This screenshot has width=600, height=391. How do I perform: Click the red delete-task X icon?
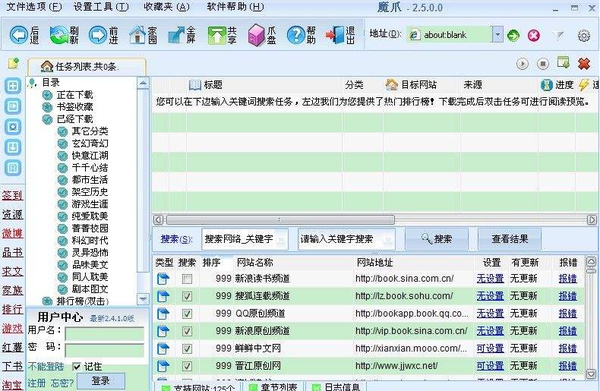(x=584, y=64)
